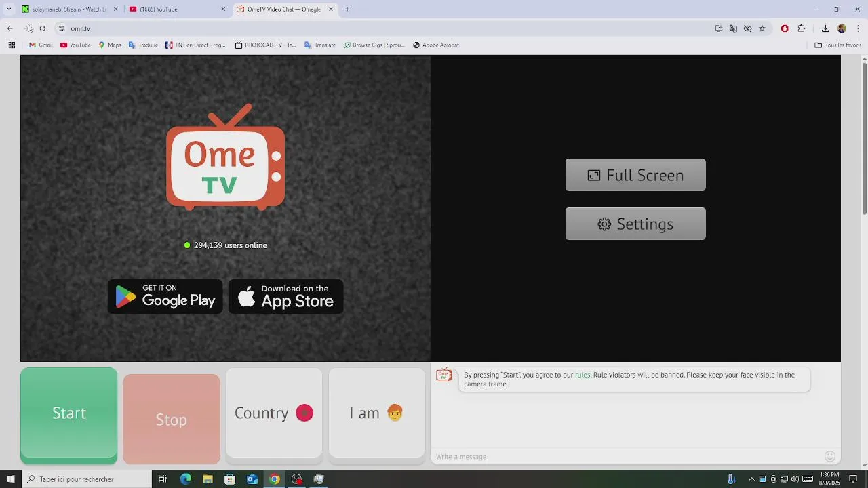Open the Country selector
The width and height of the screenshot is (868, 488).
274,413
